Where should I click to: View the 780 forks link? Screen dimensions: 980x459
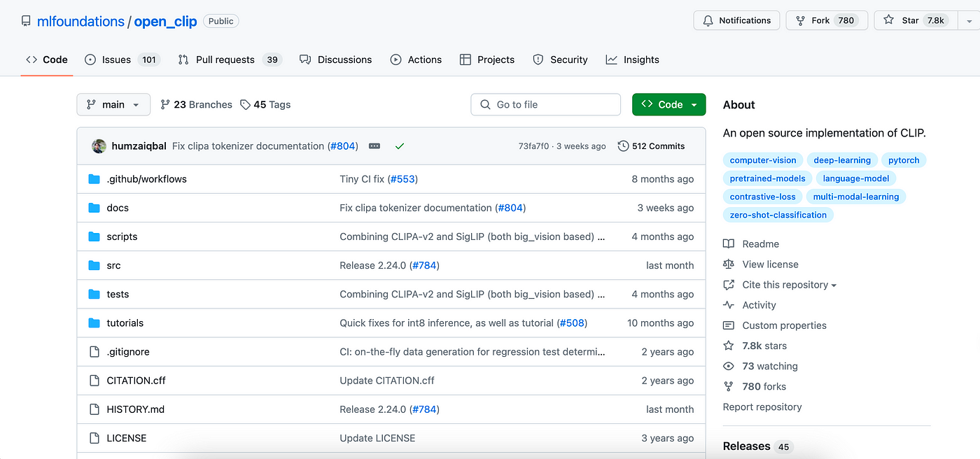pos(755,386)
